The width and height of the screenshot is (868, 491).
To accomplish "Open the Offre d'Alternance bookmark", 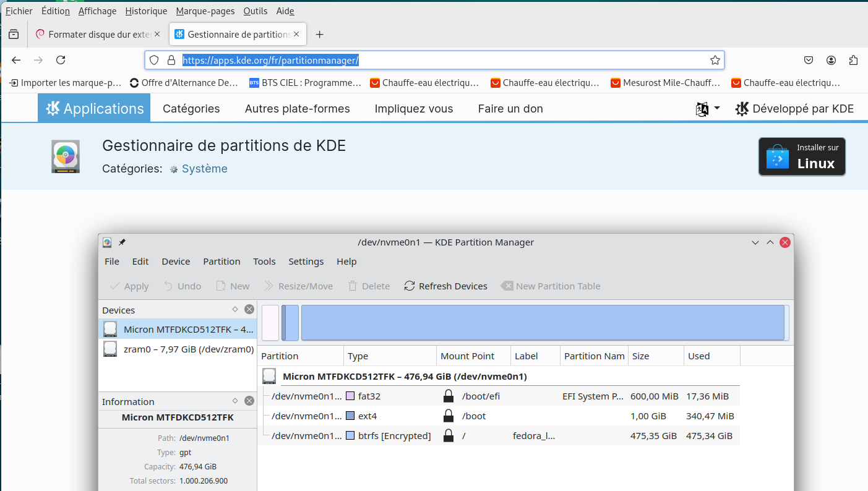I will [x=184, y=82].
